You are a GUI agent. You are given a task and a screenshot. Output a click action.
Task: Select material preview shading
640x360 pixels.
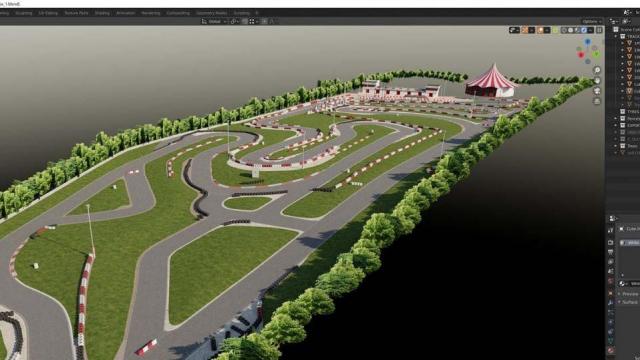[x=577, y=30]
